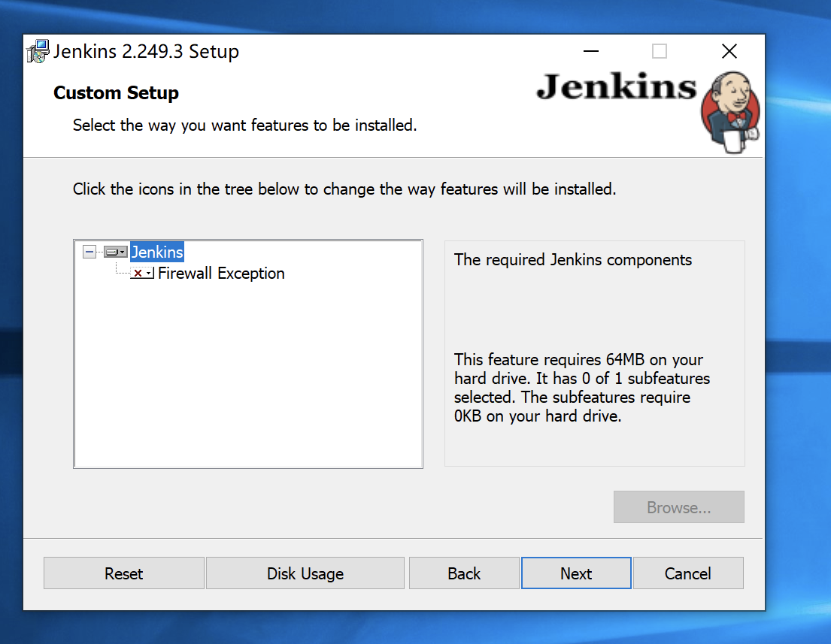831x644 pixels.
Task: Click the installer icon in title bar
Action: [38, 51]
